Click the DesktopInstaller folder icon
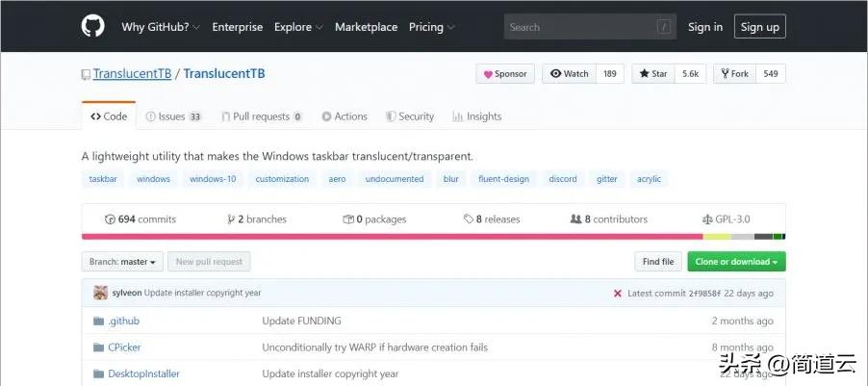 tap(98, 373)
